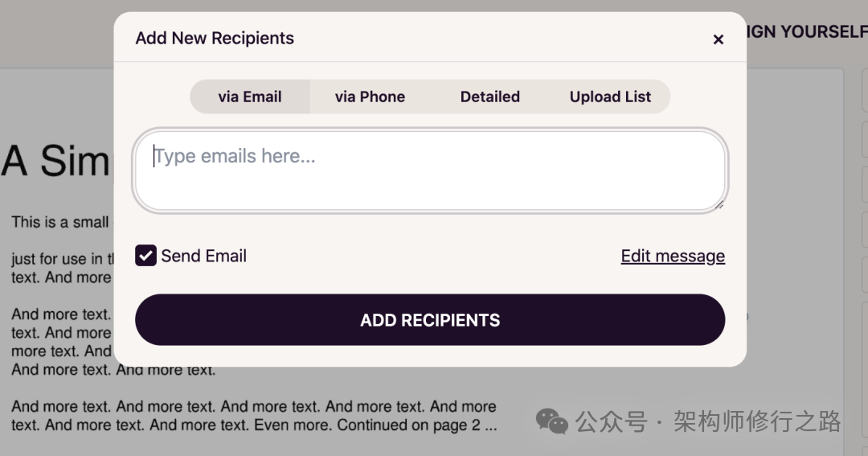The image size is (868, 456).
Task: Select the via Phone tab
Action: coord(370,97)
